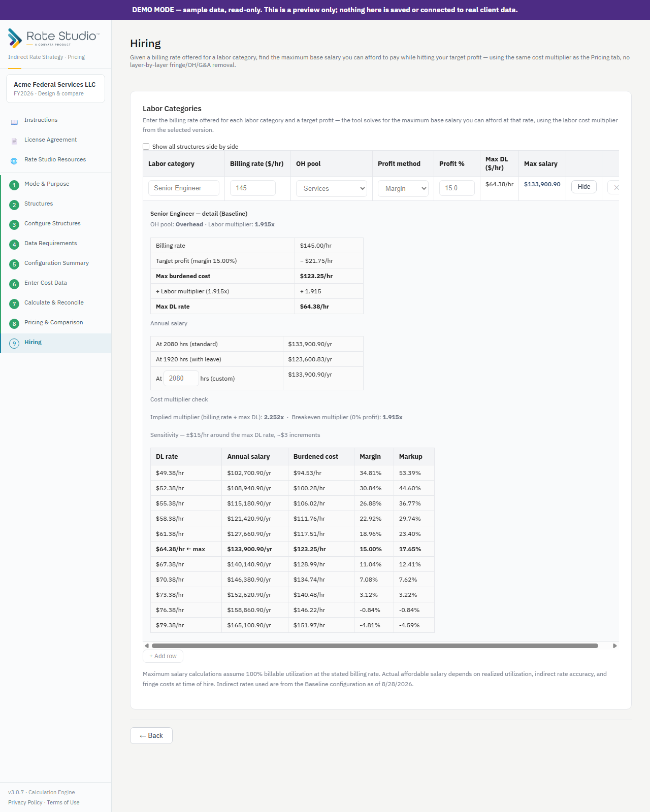
Task: Click step 9 circle for Hiring
Action: pos(14,344)
